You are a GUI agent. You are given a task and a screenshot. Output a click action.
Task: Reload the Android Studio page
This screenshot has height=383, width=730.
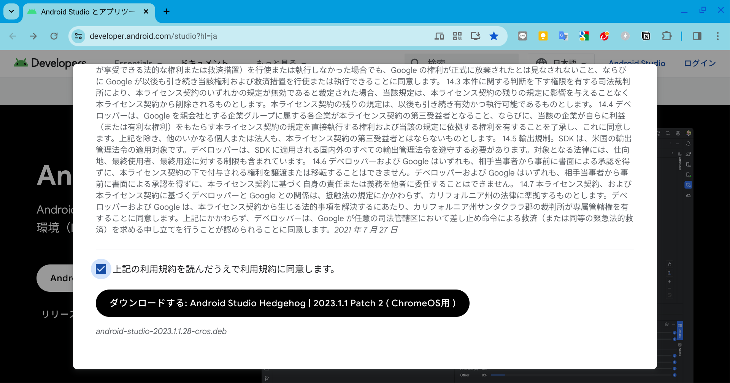[x=54, y=36]
